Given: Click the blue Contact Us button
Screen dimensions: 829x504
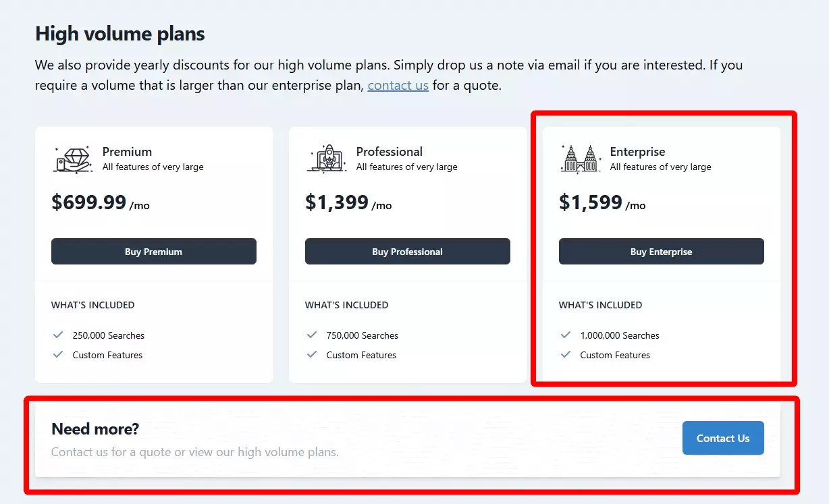Looking at the screenshot, I should [723, 439].
